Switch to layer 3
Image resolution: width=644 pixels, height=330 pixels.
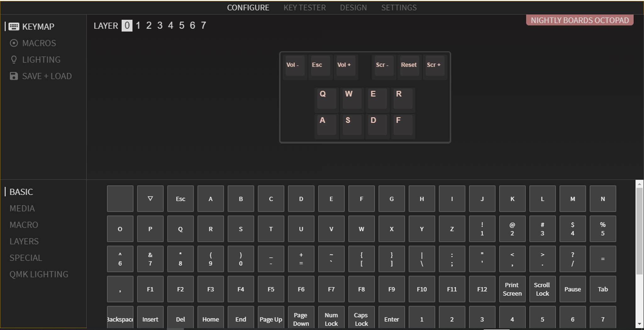pos(160,25)
